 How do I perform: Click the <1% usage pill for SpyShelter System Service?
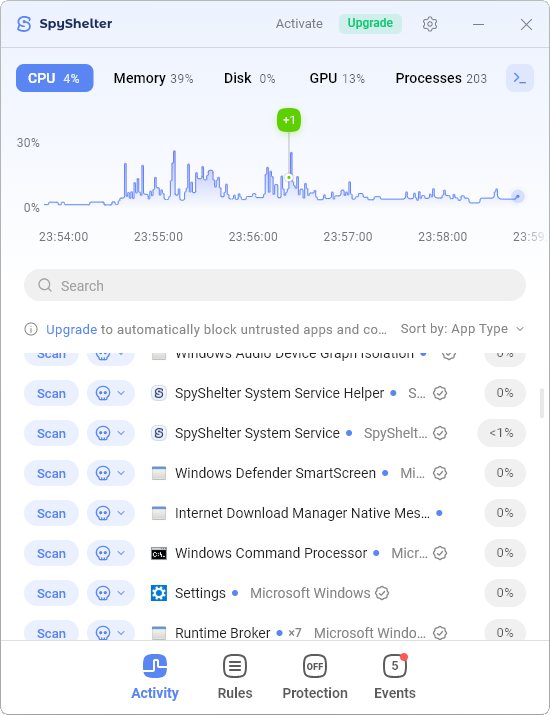tap(501, 433)
